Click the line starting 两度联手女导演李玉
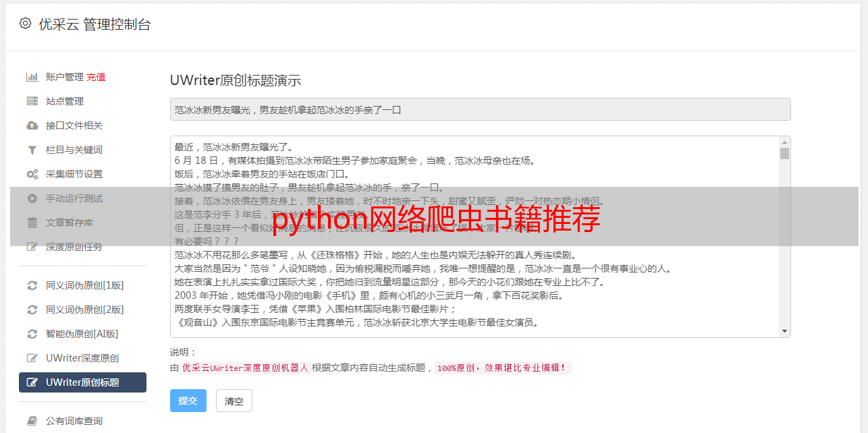The image size is (868, 433). coord(315,309)
